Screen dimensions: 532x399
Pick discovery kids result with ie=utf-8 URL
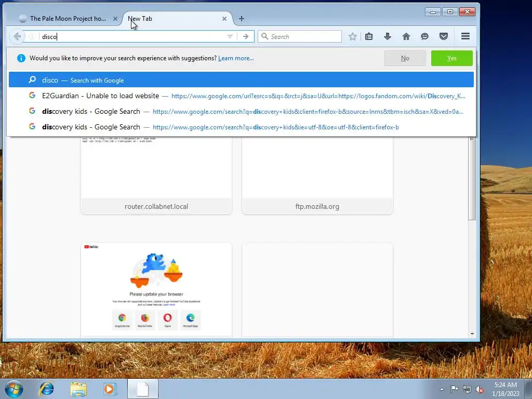241,127
